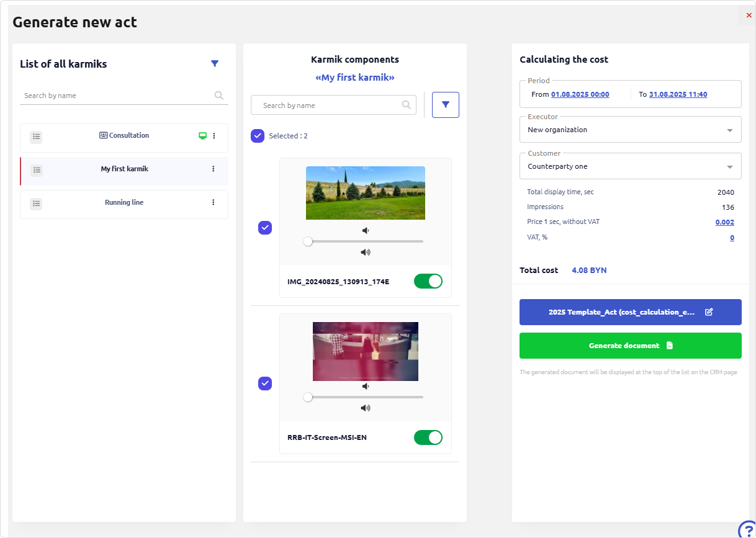Open three-dot menu for Consultation karmik
This screenshot has width=756, height=538.
(x=214, y=136)
